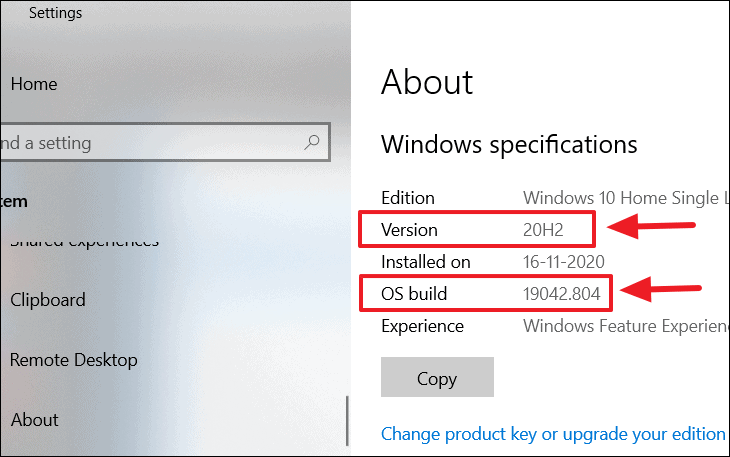Select Clipboard in the sidebar

pos(48,300)
